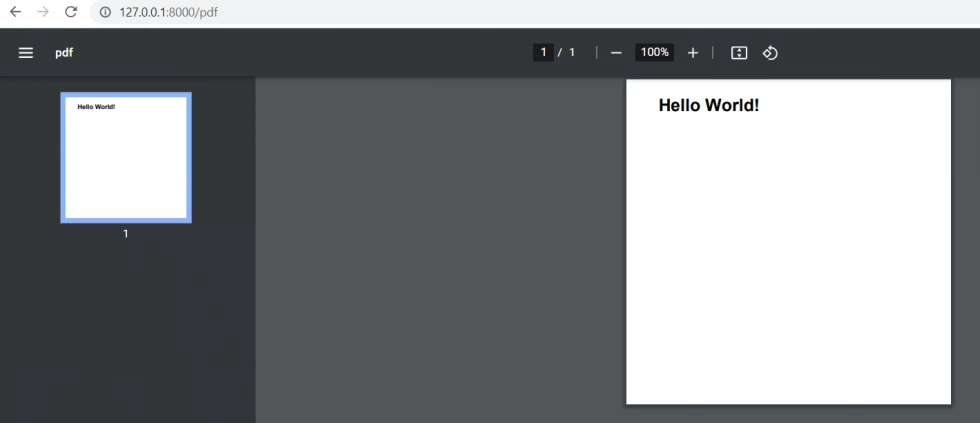Rotate the PDF counterclockwise
The image size is (980, 423).
(x=770, y=53)
